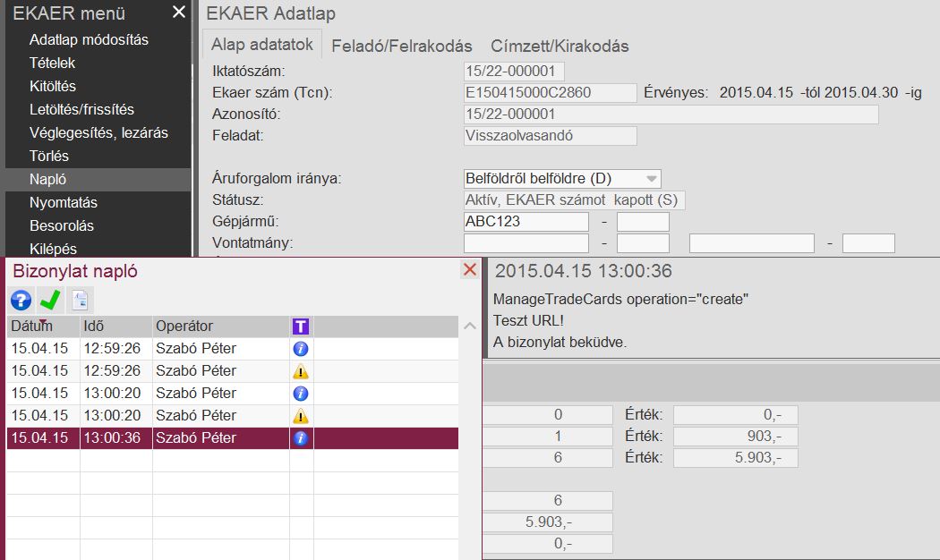940x560 pixels.
Task: Open help in Bizonylat napló toolbar
Action: (21, 300)
